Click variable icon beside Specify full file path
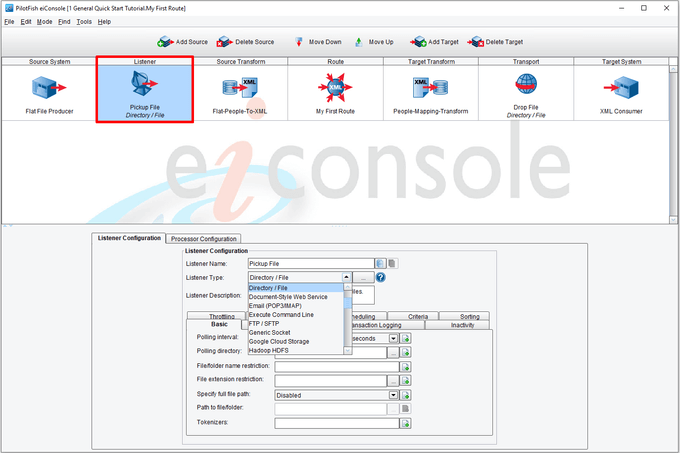680x453 pixels. (405, 395)
